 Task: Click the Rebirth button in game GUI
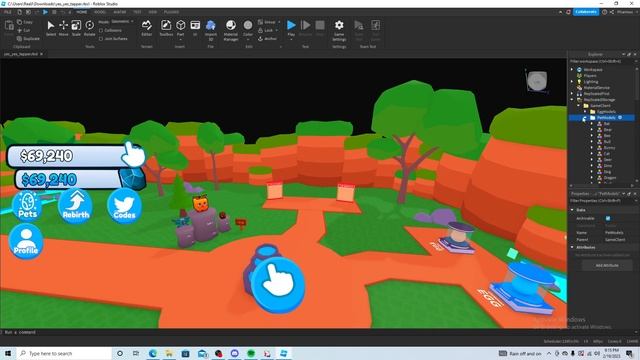[x=76, y=206]
